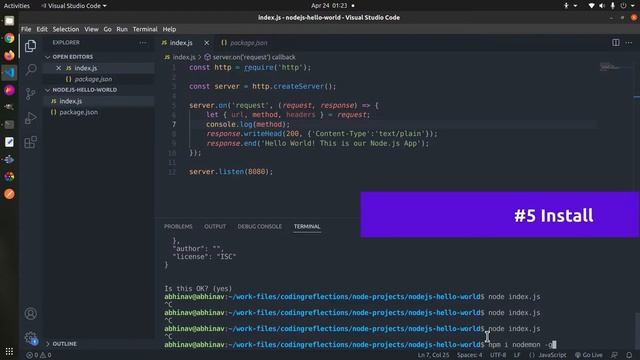Open the Postman icon in the dock
Image resolution: width=640 pixels, height=360 pixels.
pyautogui.click(x=9, y=194)
